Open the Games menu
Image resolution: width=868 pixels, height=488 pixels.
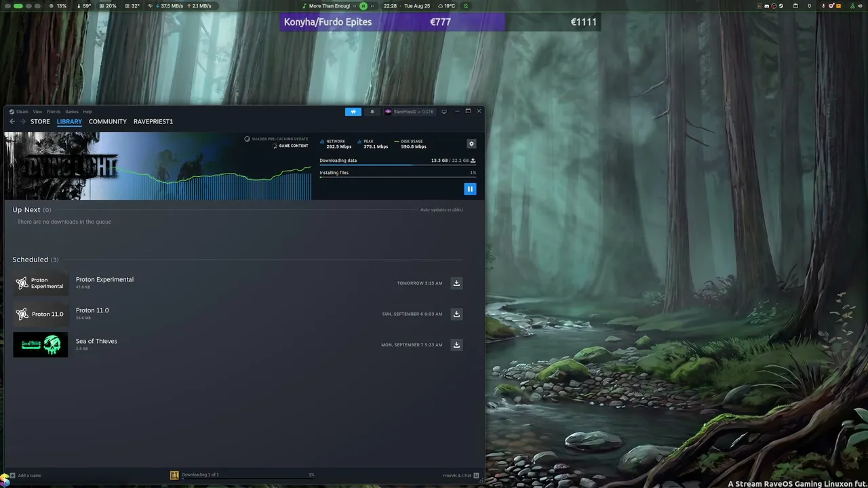71,112
